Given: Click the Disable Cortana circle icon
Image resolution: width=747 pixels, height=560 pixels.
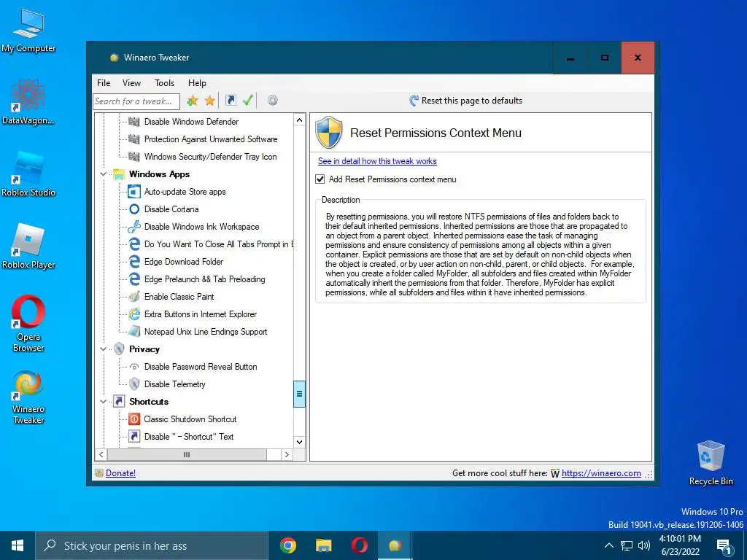Looking at the screenshot, I should click(134, 209).
